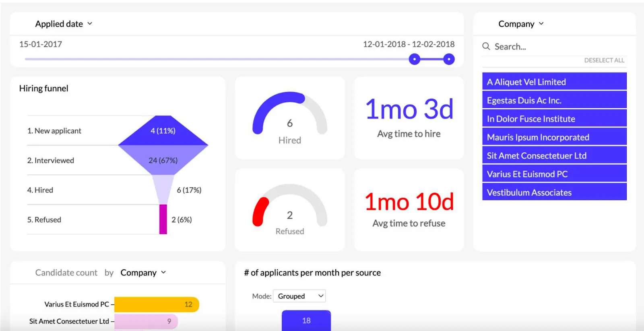Click the Hiring funnel title
Viewport: 644px width, 331px height.
44,89
